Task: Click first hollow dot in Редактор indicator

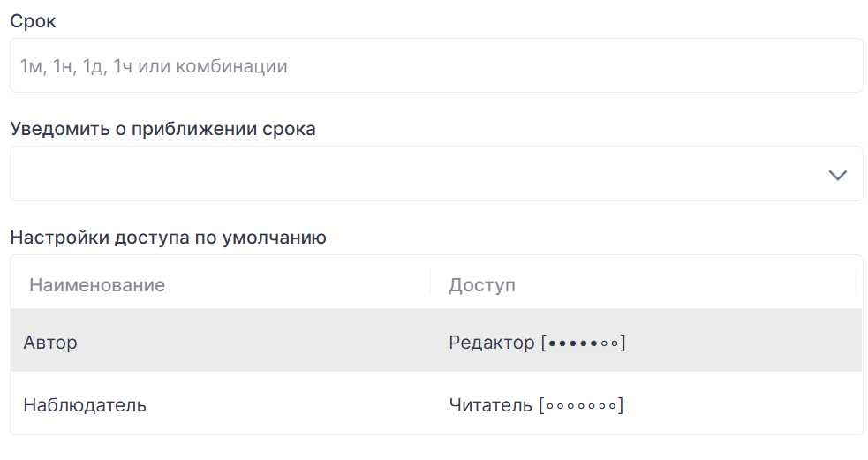Action: pyautogui.click(x=605, y=343)
